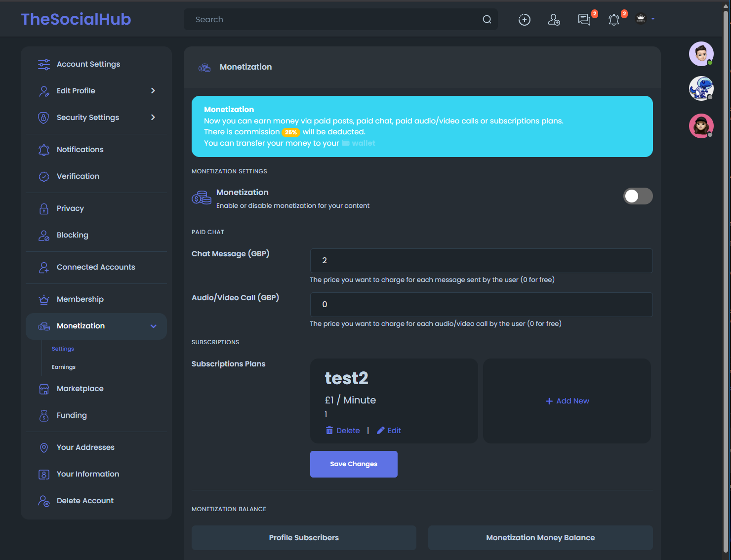Click the Chat Message price field
The width and height of the screenshot is (731, 560).
(x=481, y=261)
